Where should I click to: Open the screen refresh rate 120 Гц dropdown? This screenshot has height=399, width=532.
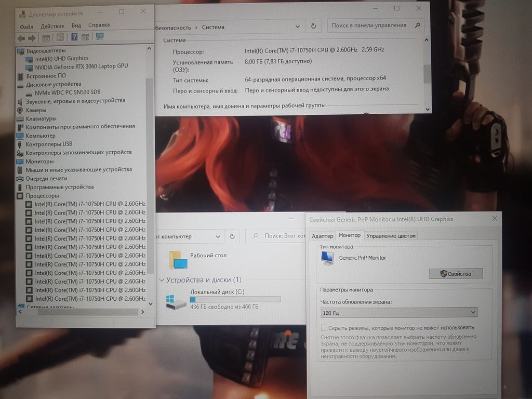click(398, 312)
